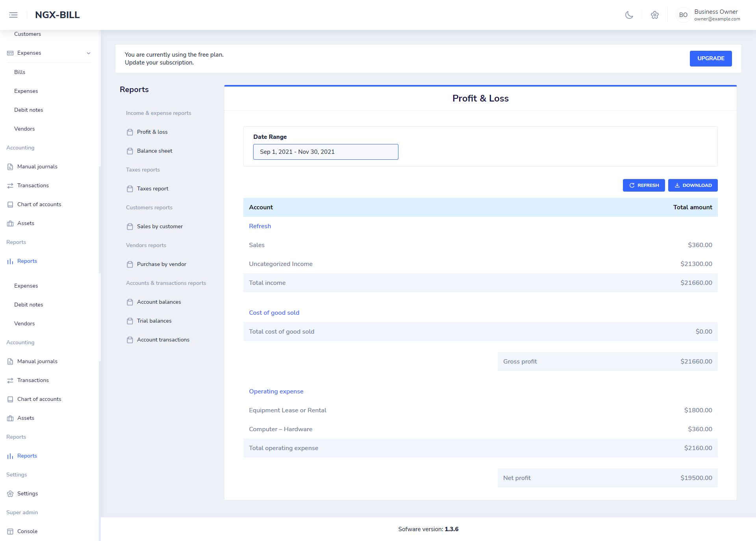756x541 pixels.
Task: Click the Settings gear in the sidebar
Action: click(10, 493)
